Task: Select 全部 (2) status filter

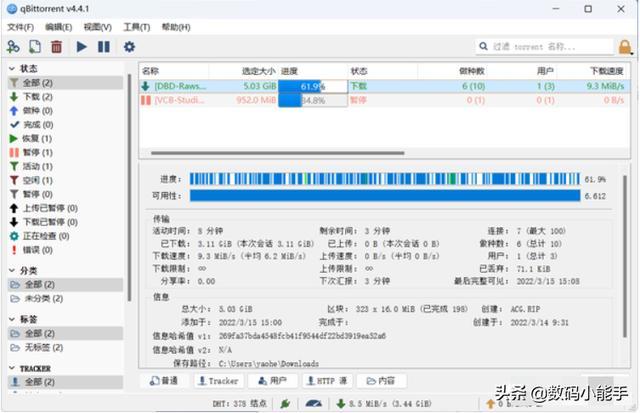Action: point(65,83)
